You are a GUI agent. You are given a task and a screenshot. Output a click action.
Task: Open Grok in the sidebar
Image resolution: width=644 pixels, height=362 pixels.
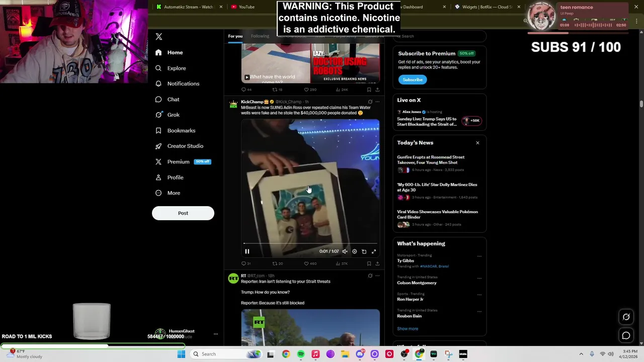coord(167,115)
